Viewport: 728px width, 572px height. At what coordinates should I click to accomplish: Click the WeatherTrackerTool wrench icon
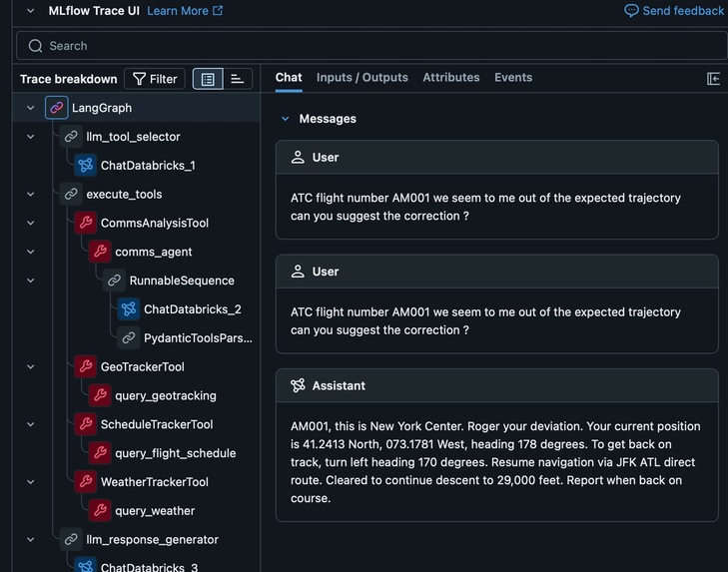[x=86, y=482]
